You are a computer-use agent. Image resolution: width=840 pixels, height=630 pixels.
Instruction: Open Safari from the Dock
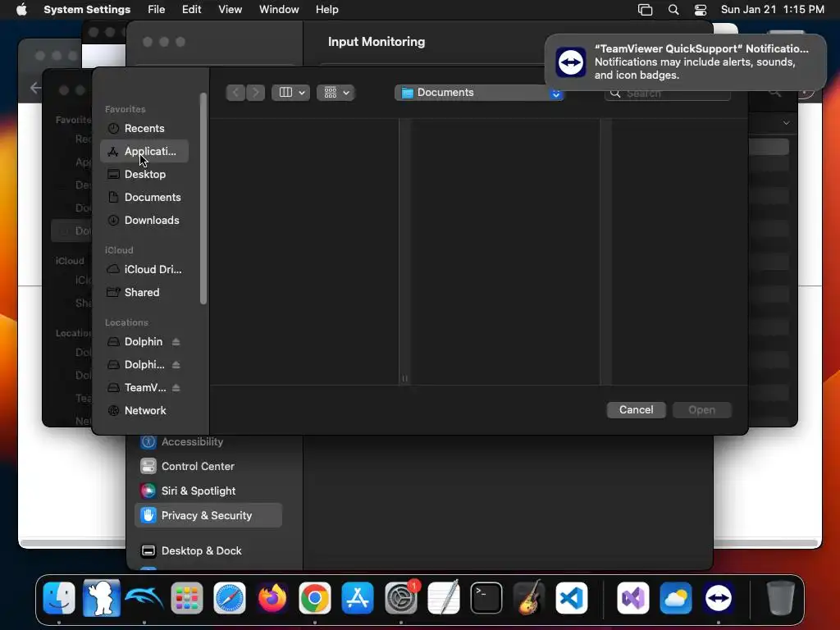(x=230, y=598)
